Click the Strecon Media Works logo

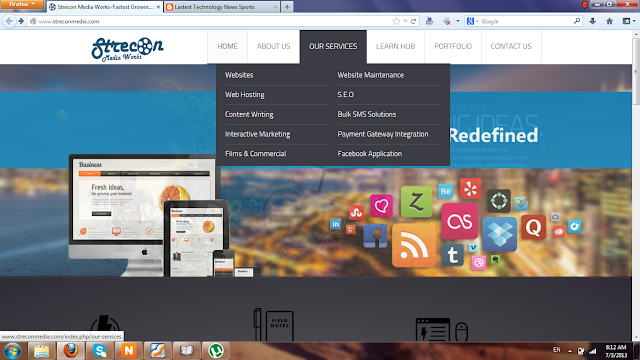point(127,49)
